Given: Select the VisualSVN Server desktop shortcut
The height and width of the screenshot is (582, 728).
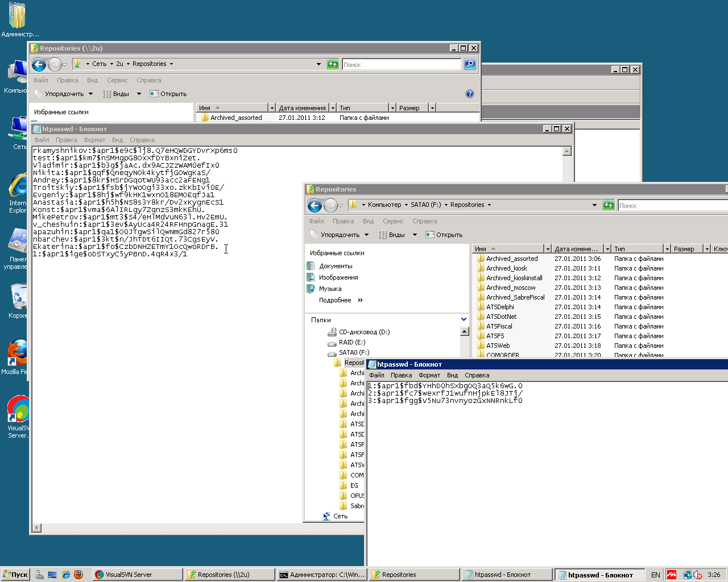Looking at the screenshot, I should 18,417.
